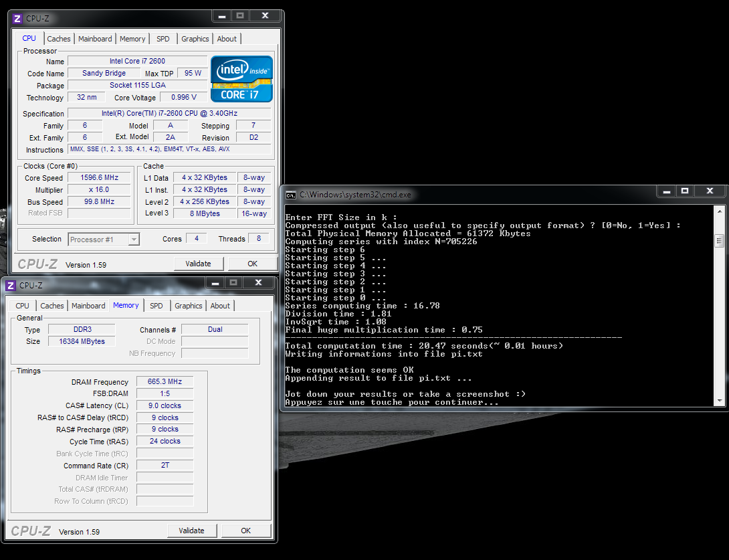
Task: Switch to Caches tab in top CPU-Z window
Action: pos(59,39)
